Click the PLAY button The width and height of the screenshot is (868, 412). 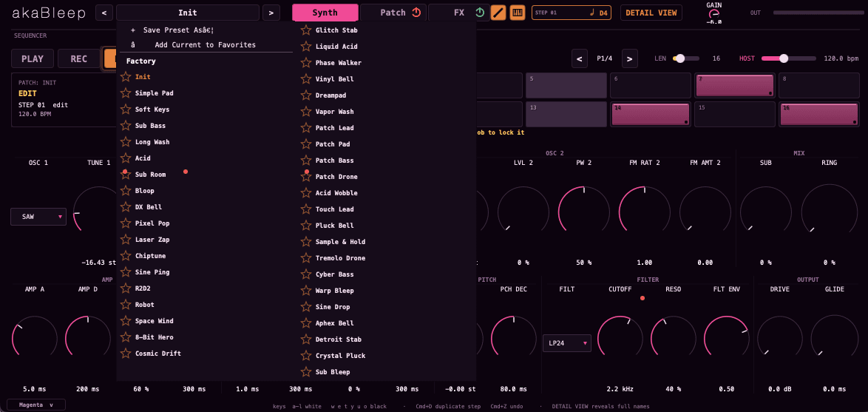[x=33, y=58]
